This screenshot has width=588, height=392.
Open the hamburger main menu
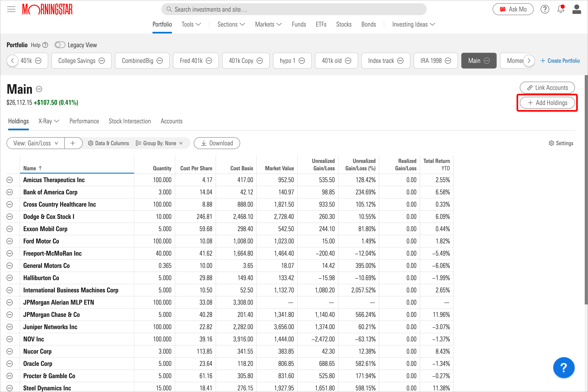(x=11, y=10)
